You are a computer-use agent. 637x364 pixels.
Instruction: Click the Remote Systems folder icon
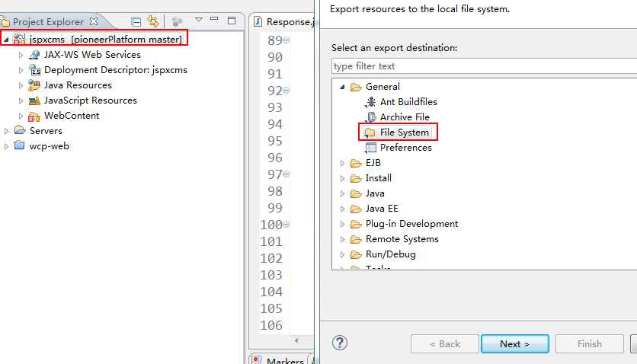356,239
